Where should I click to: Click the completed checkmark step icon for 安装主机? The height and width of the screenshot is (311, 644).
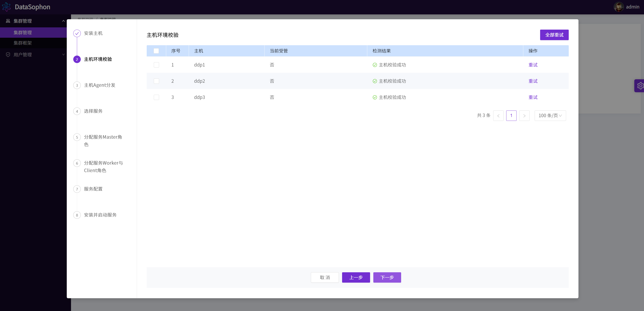pos(77,33)
